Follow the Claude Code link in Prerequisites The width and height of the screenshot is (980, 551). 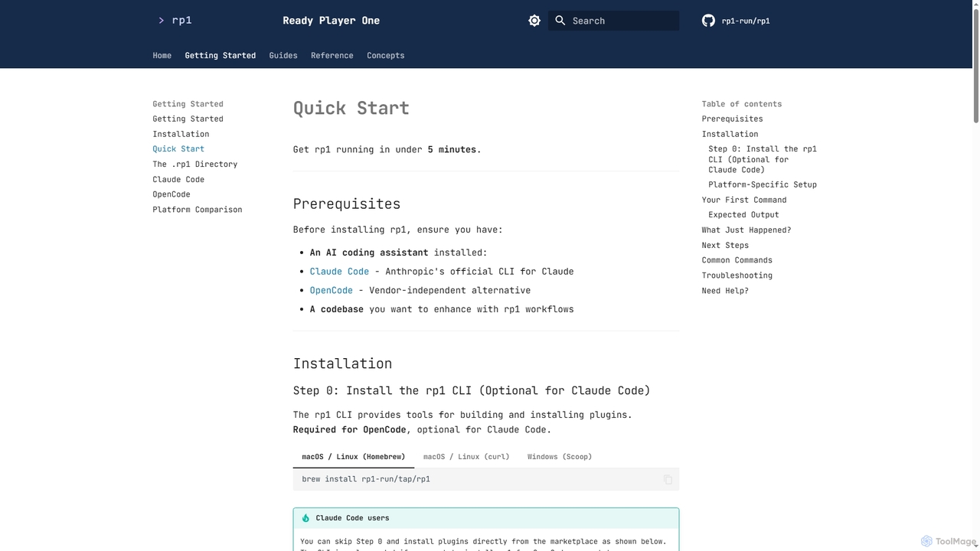[339, 272]
